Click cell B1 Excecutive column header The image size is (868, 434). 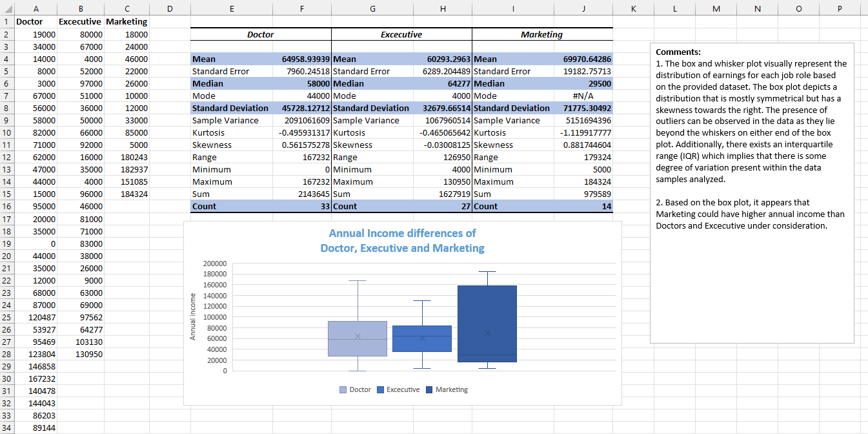81,22
